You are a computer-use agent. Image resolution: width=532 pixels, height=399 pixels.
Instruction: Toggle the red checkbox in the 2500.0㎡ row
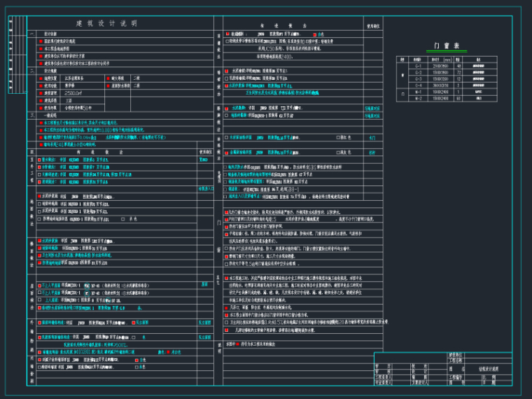(x=39, y=92)
